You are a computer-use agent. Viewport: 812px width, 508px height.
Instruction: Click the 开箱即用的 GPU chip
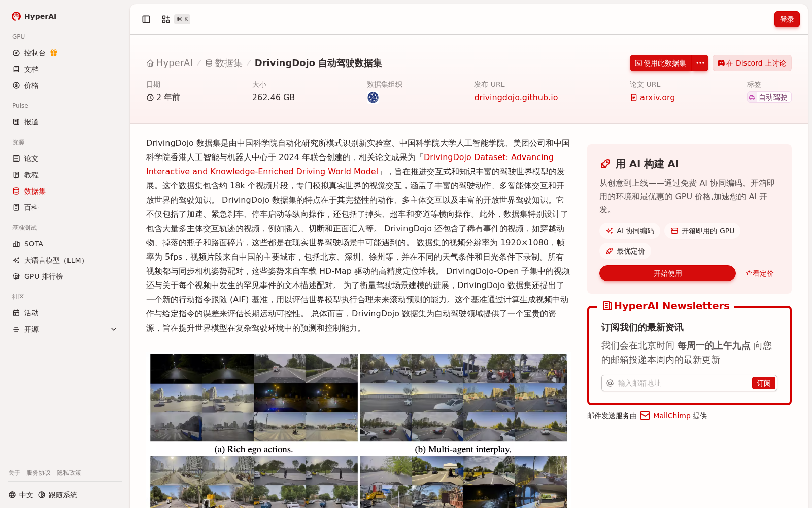[702, 231]
